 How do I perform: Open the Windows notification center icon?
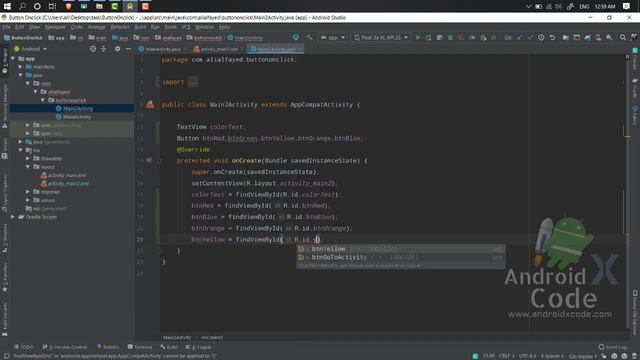[627, 6]
